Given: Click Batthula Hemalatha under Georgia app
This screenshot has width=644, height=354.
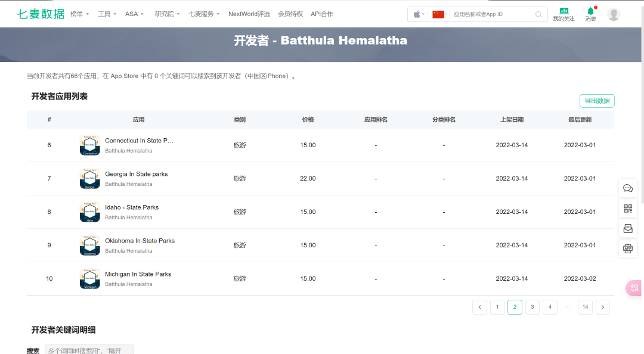Looking at the screenshot, I should tap(129, 184).
